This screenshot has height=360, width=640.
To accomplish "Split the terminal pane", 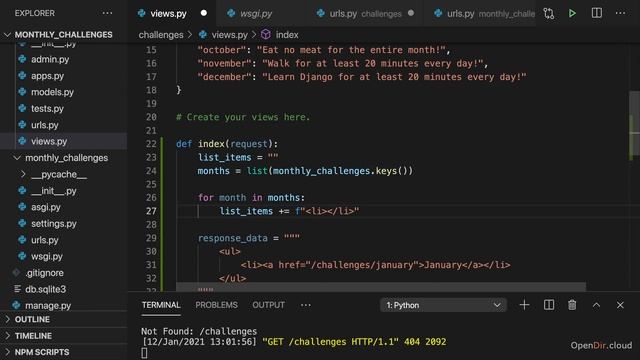I will pyautogui.click(x=549, y=305).
